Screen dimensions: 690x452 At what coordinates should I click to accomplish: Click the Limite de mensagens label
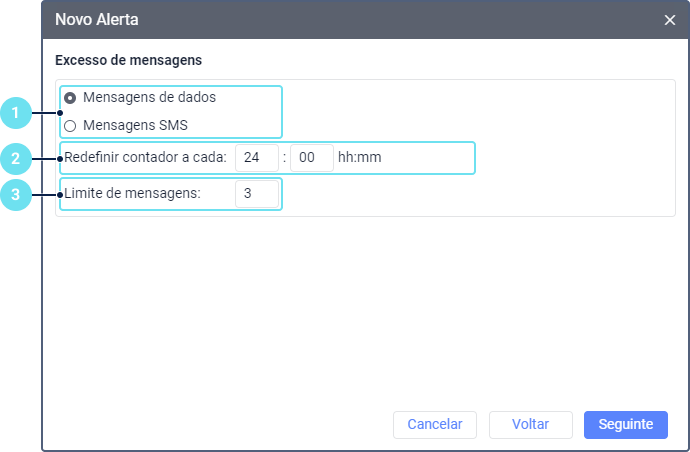132,194
